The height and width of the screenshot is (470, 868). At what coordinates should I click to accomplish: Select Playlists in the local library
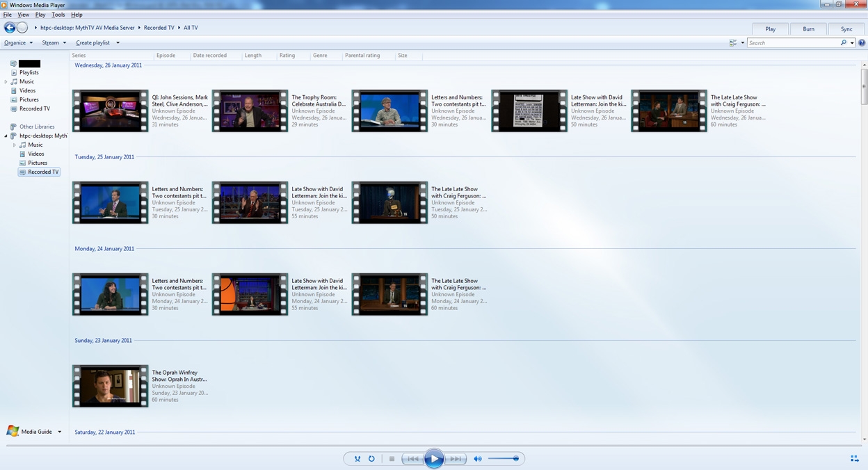pos(29,72)
